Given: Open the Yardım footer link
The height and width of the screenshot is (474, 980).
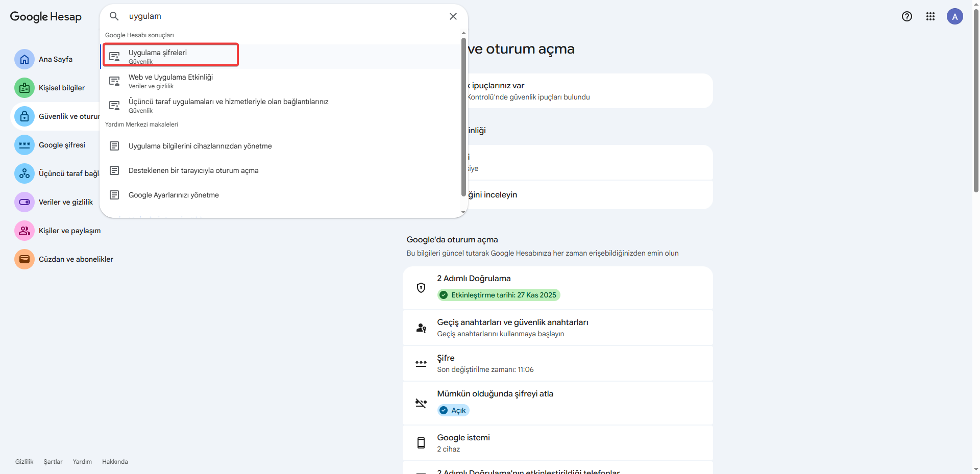Looking at the screenshot, I should (82, 462).
